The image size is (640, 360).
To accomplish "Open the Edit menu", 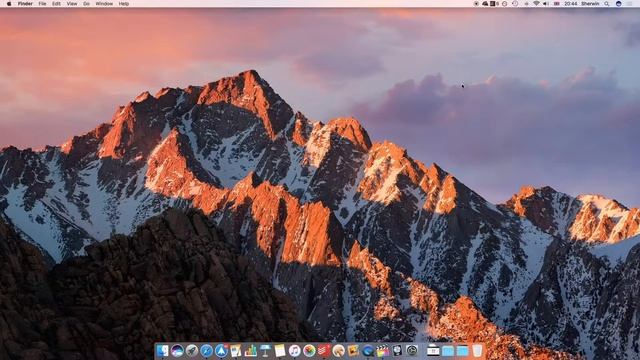I will pyautogui.click(x=56, y=4).
